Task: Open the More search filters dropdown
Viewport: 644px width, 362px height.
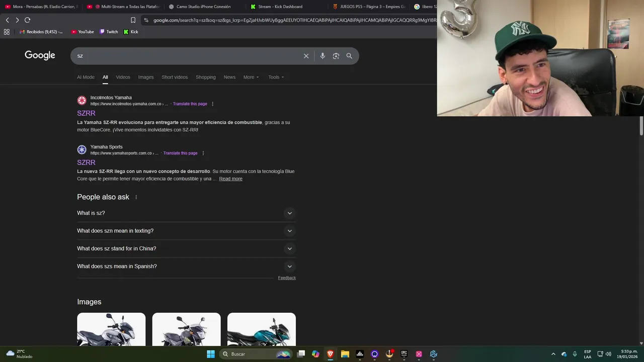Action: pyautogui.click(x=251, y=77)
